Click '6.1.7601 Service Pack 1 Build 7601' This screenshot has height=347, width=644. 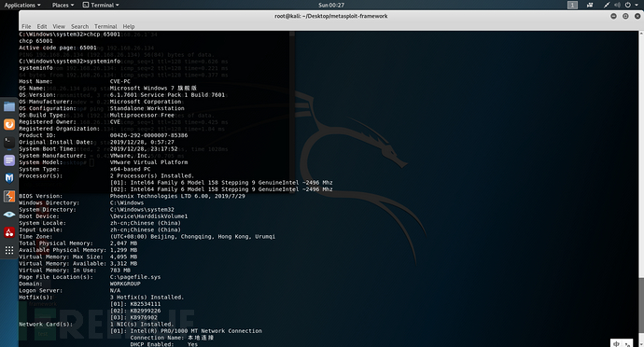click(x=168, y=95)
